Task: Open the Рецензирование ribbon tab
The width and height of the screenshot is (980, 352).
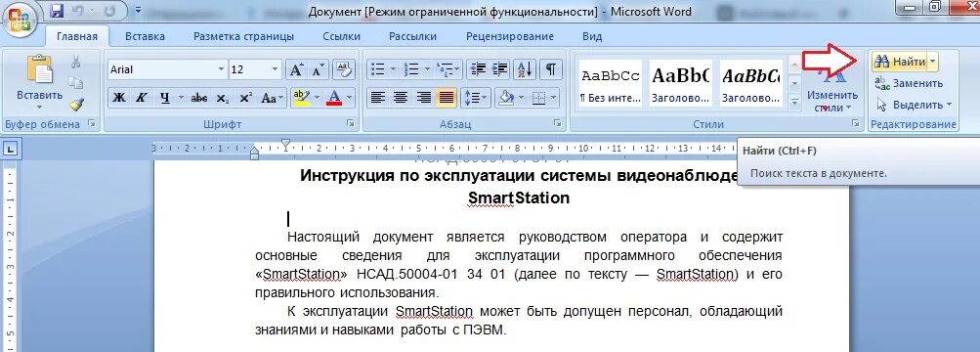Action: 510,36
